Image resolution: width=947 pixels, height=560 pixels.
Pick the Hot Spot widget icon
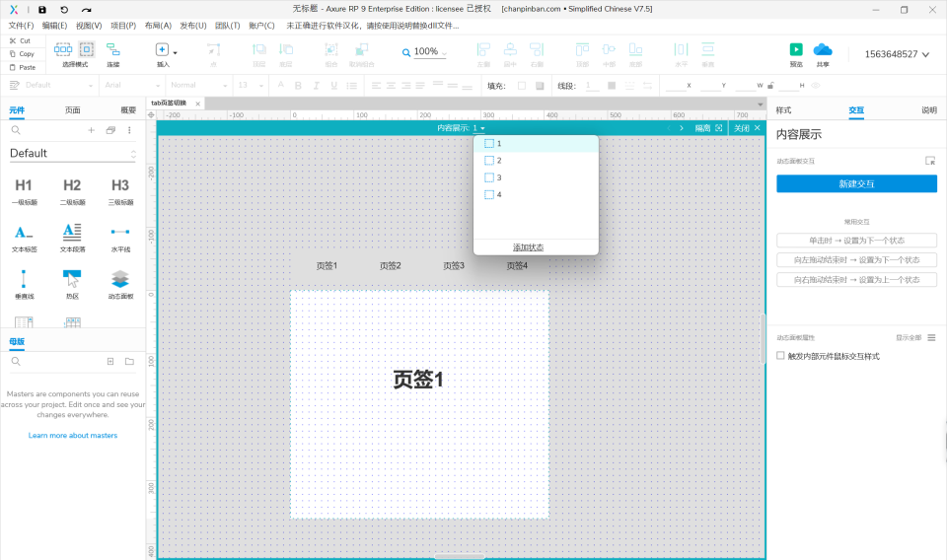coord(72,278)
